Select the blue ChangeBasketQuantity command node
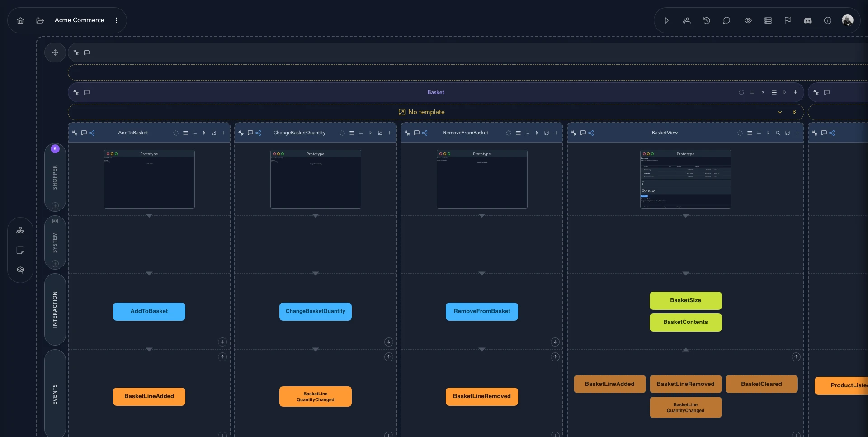The height and width of the screenshot is (437, 868). pyautogui.click(x=316, y=312)
